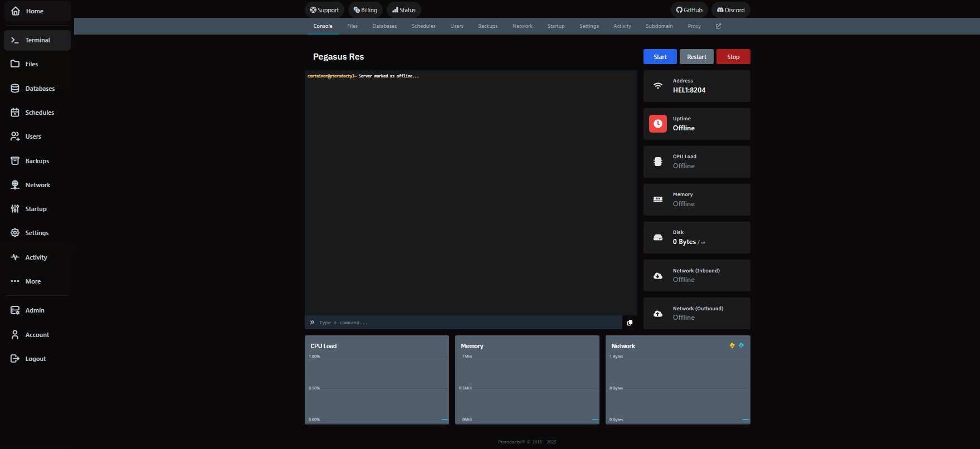Open Databases in the sidebar
This screenshot has height=449, width=980.
(37, 89)
